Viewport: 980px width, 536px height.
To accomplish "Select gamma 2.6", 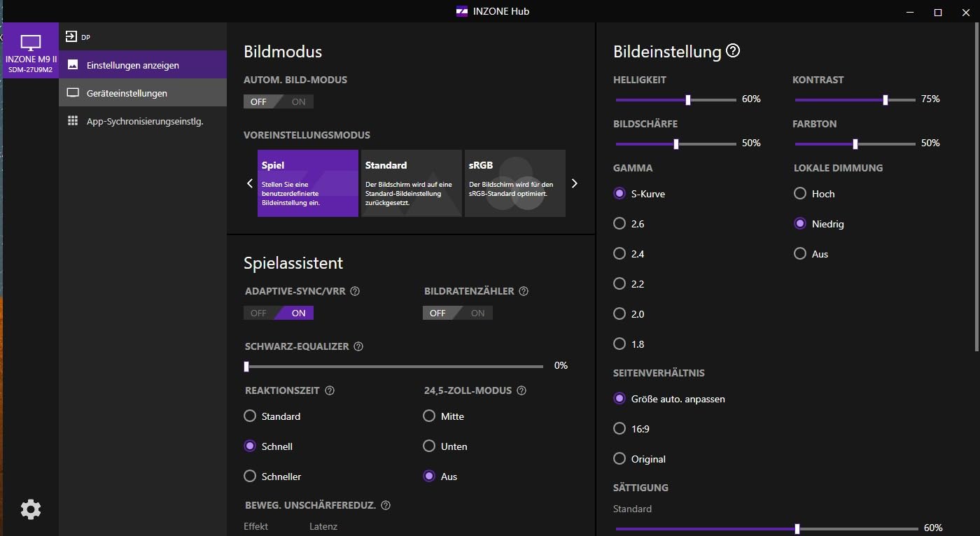I will (x=629, y=224).
